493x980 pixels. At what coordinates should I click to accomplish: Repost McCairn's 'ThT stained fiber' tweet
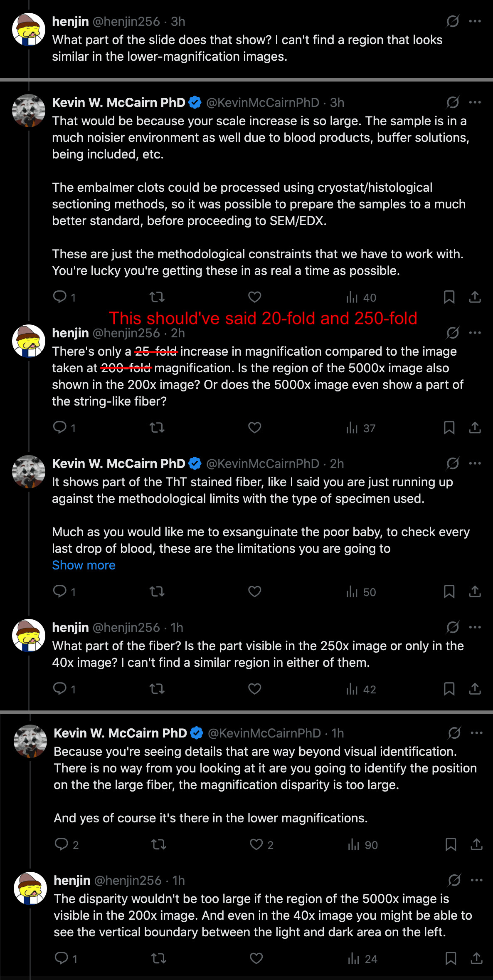tap(157, 591)
